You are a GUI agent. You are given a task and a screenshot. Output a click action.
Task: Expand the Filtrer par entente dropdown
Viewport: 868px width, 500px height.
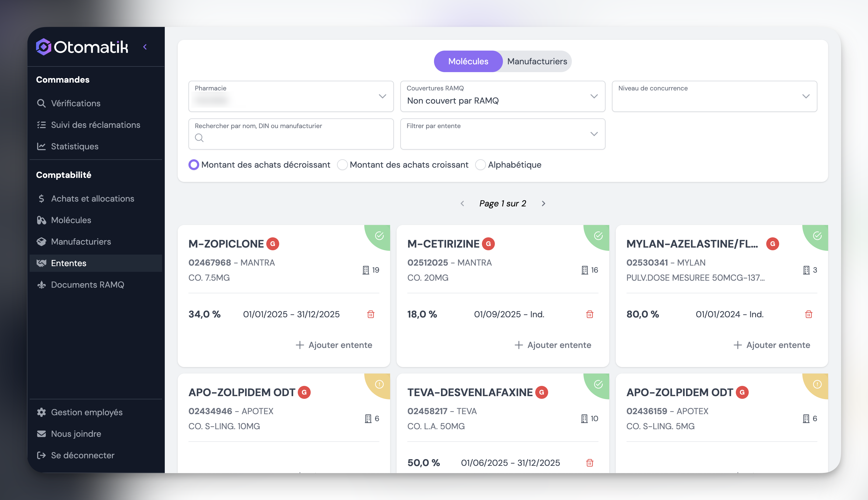point(503,134)
